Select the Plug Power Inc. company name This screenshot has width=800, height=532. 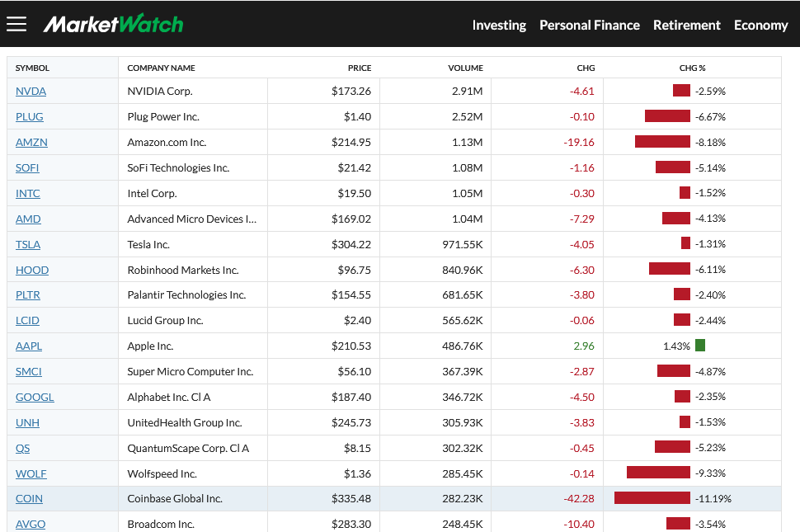(x=163, y=117)
